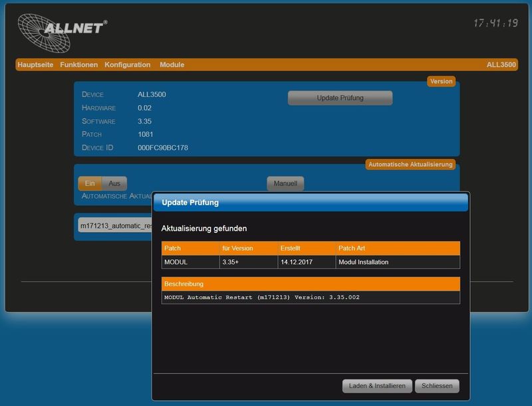Click the Software label
This screenshot has width=532, height=406.
[x=98, y=122]
